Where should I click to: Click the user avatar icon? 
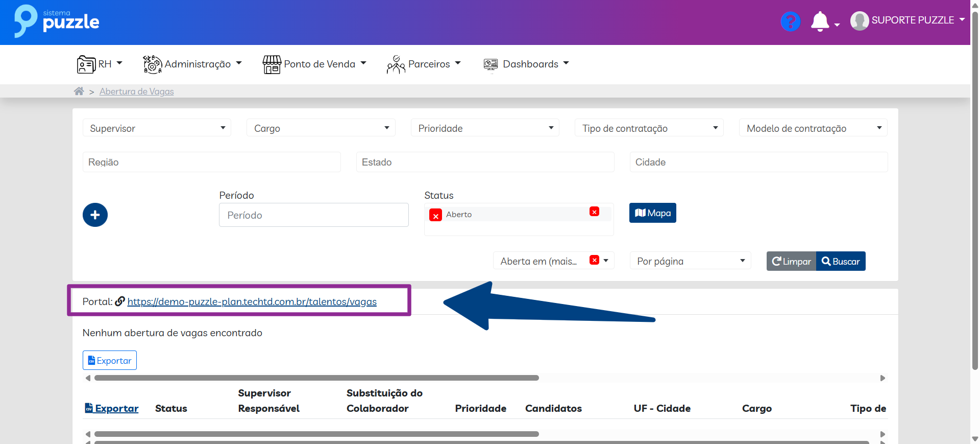(x=860, y=21)
